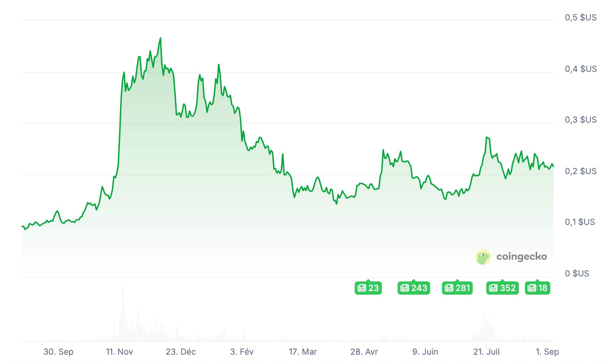
Task: Click the 0,3 $US price axis label
Action: click(581, 120)
